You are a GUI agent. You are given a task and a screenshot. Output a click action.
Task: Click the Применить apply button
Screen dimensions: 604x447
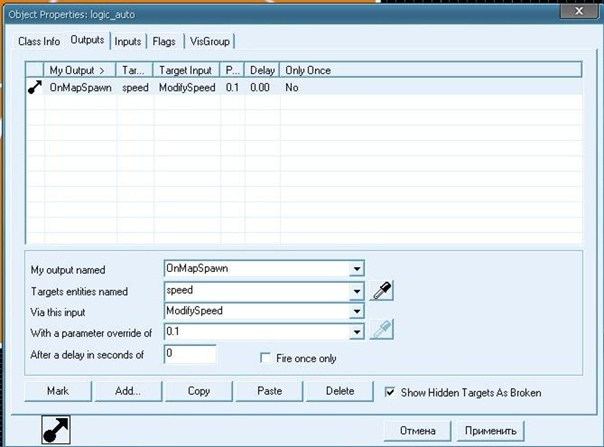490,431
